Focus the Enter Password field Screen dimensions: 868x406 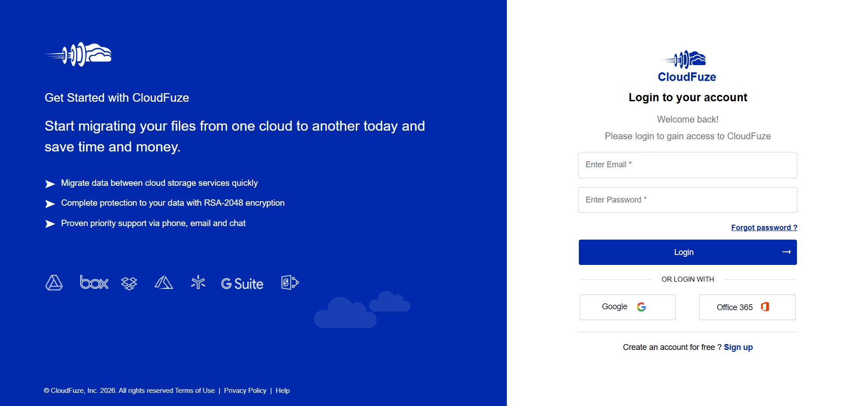click(x=687, y=200)
